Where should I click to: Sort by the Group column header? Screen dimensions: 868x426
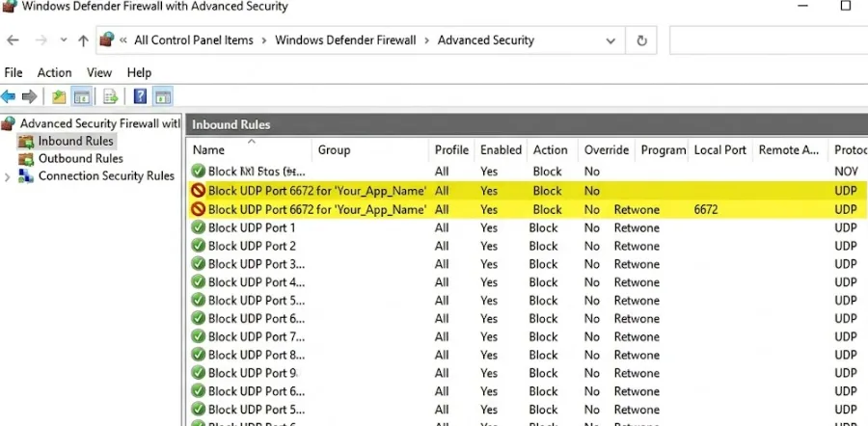(x=334, y=150)
